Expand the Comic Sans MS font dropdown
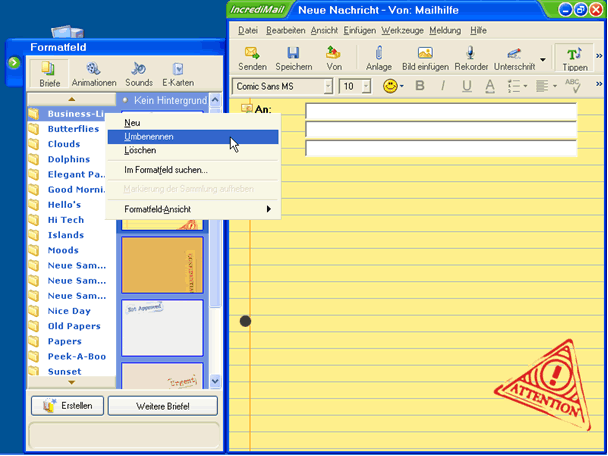This screenshot has height=456, width=608. [328, 86]
